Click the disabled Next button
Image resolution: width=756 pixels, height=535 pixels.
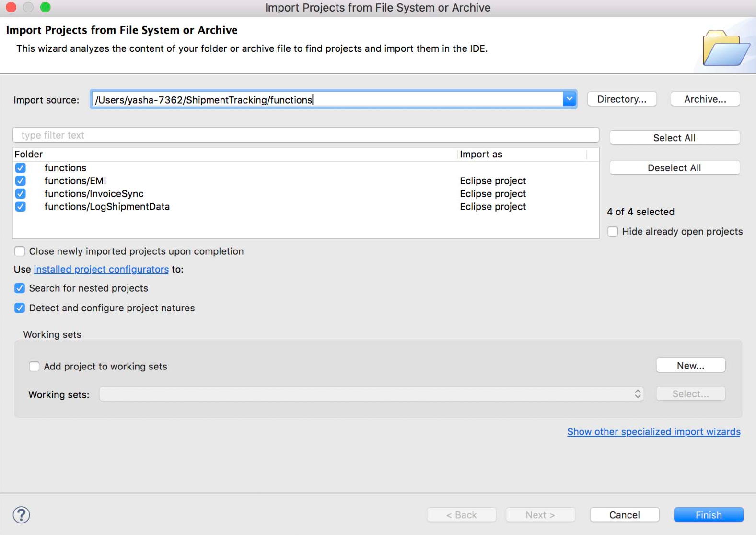click(x=540, y=515)
